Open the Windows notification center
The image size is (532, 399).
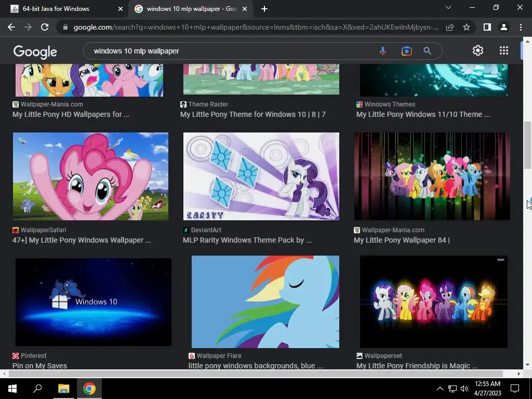(x=515, y=389)
